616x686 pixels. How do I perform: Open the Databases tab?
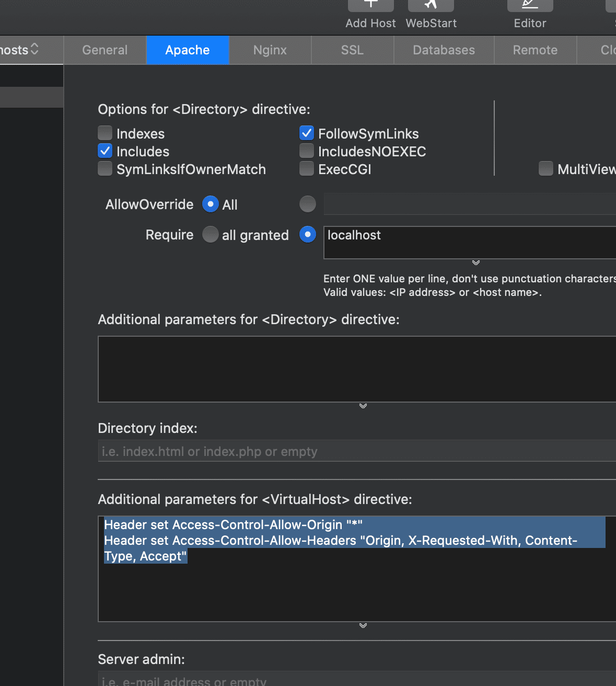pyautogui.click(x=444, y=50)
